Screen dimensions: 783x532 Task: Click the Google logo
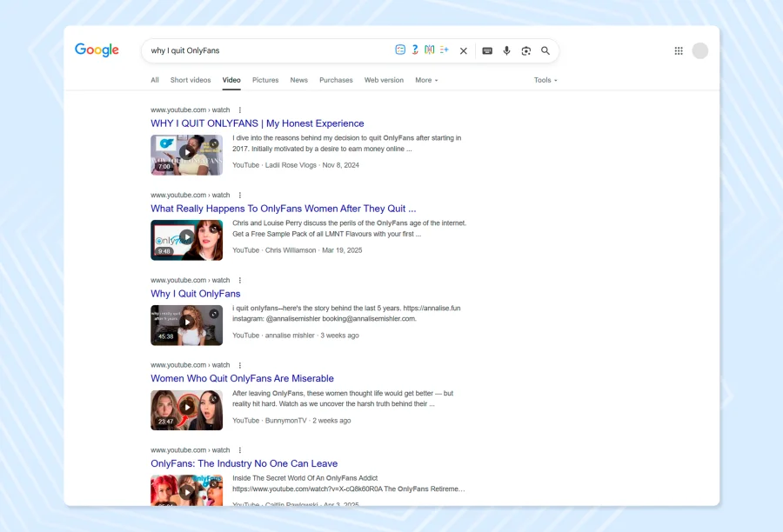coord(97,50)
